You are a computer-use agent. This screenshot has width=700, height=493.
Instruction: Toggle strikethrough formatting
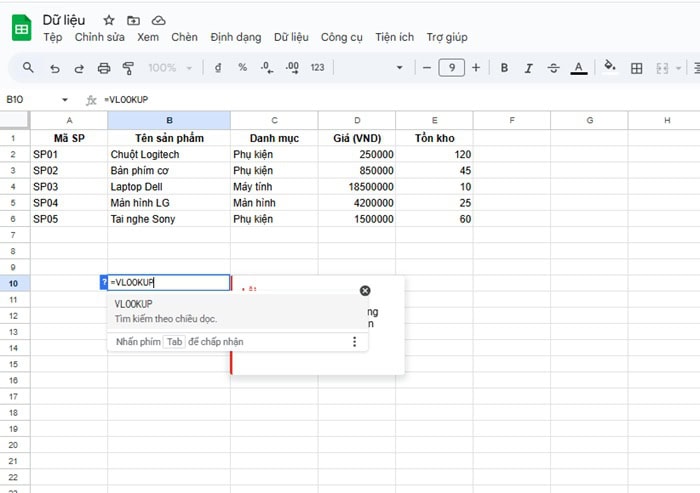click(x=554, y=68)
